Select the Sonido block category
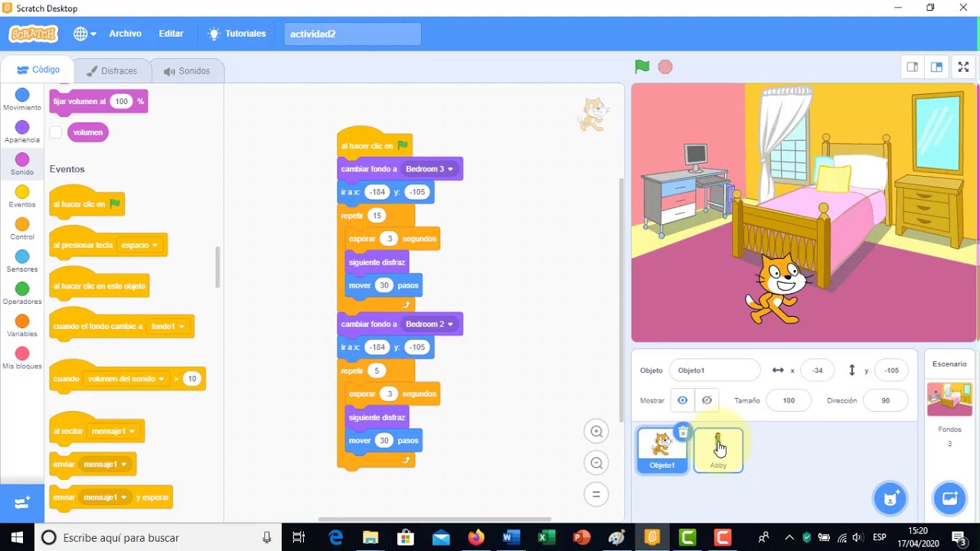Screen dimensions: 980x551 pos(22,164)
